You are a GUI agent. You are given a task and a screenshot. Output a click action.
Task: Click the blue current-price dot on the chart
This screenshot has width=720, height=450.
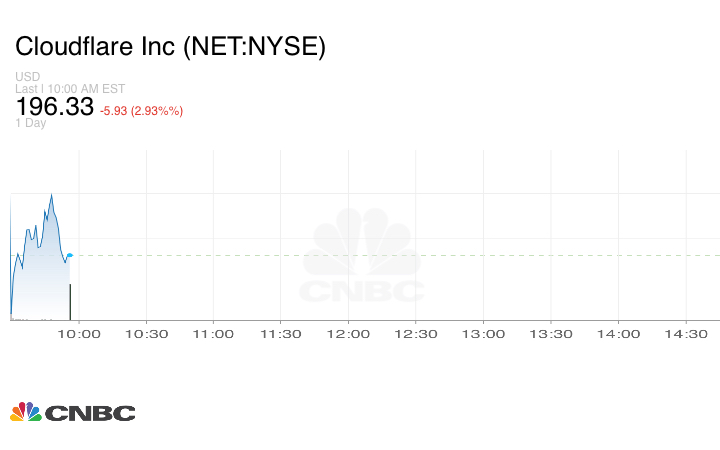69,255
